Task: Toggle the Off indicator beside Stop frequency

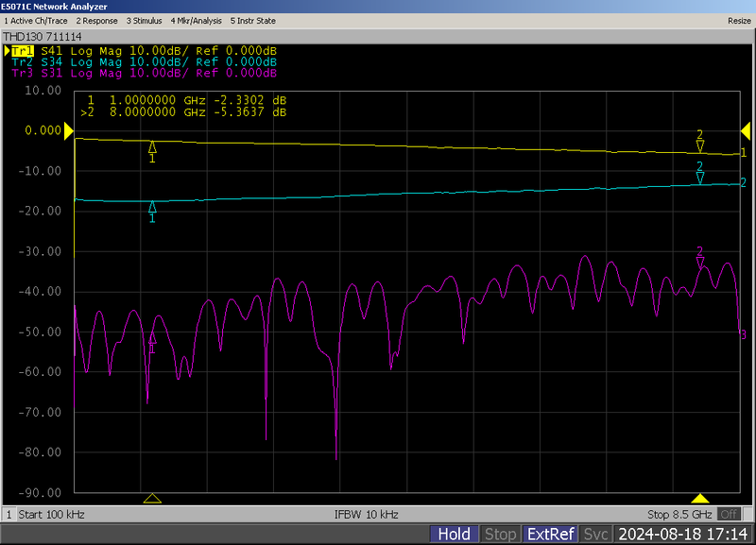Action: click(729, 514)
